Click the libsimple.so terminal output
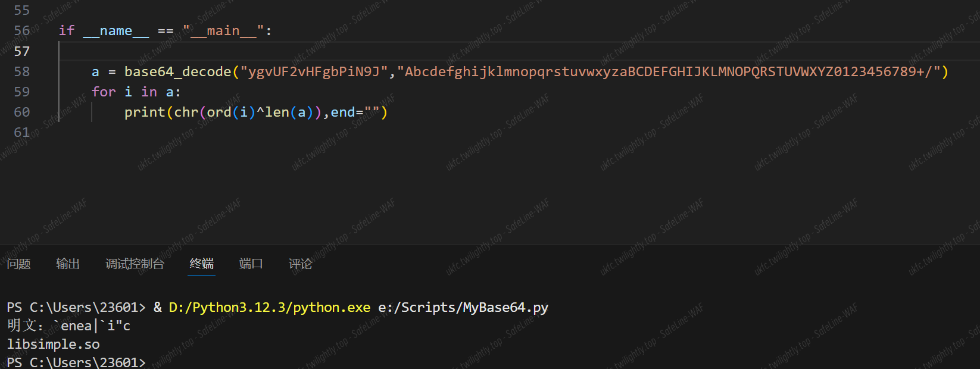 pos(54,344)
